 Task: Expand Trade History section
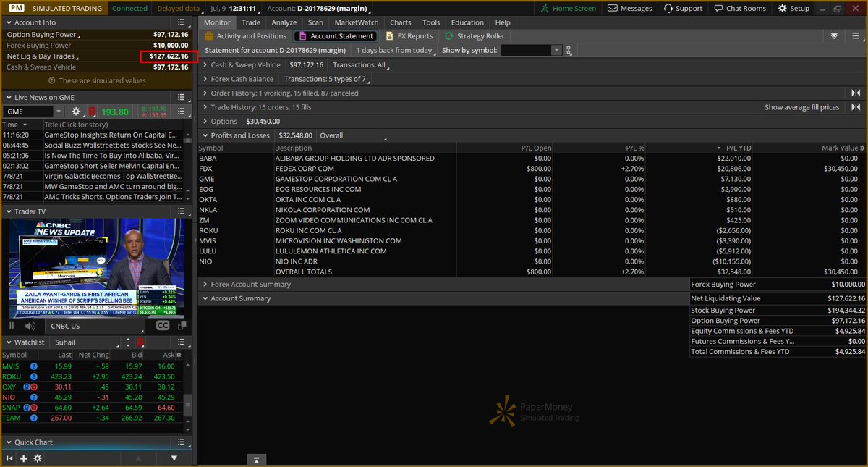(205, 107)
